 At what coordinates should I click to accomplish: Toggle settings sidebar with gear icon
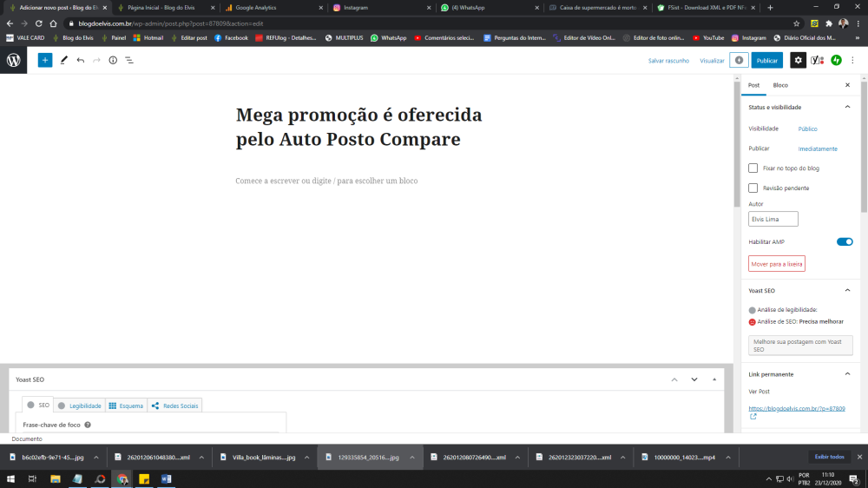798,61
